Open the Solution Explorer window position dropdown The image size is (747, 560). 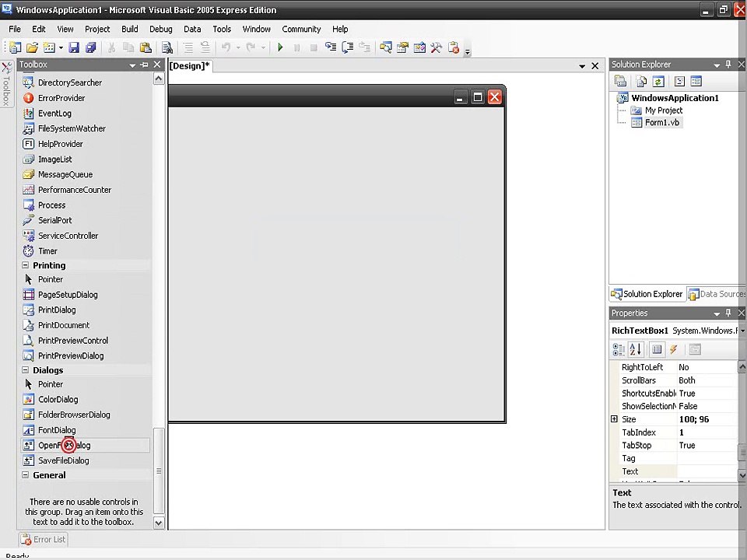coord(717,65)
